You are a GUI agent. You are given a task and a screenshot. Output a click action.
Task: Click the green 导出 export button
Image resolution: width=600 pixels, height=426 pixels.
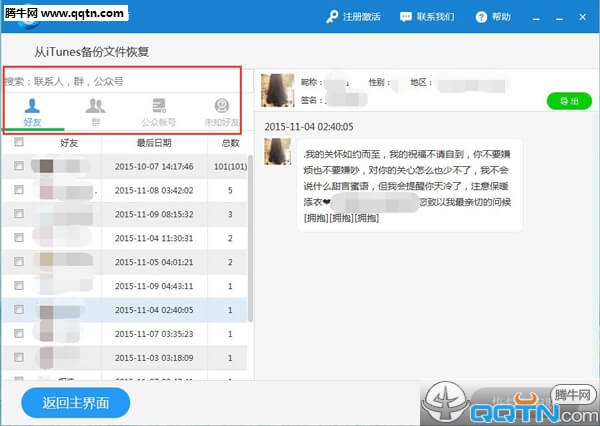(x=569, y=101)
